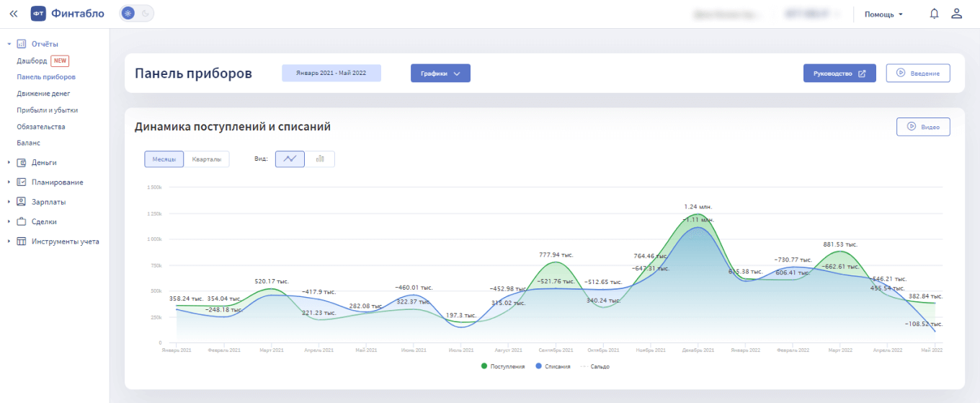
Task: Go to Прибыли и убытки report
Action: tap(47, 110)
